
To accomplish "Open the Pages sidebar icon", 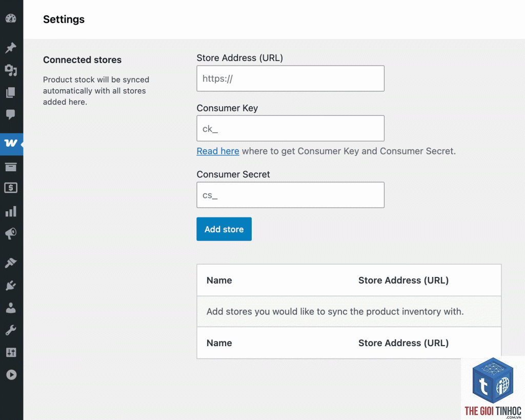I will pyautogui.click(x=11, y=92).
